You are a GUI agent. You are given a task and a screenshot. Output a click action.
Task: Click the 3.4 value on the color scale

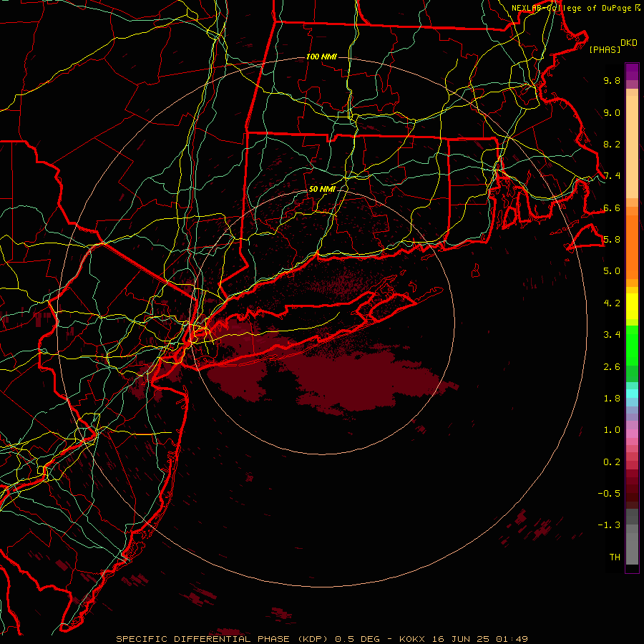pos(612,335)
